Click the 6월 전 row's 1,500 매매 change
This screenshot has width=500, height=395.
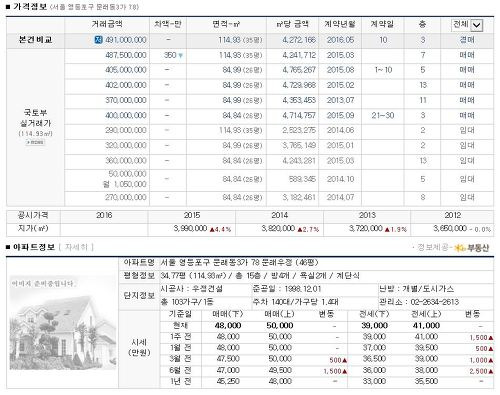(336, 371)
